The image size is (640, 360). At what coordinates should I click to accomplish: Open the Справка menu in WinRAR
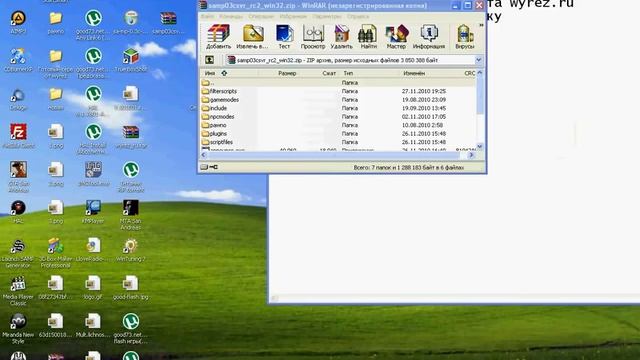358,16
